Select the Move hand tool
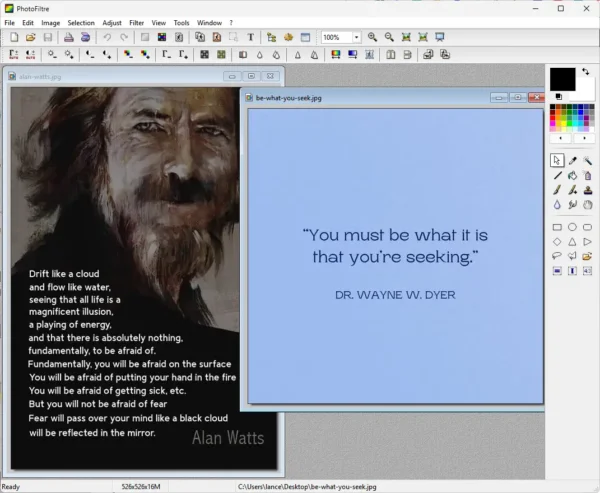 (x=587, y=205)
